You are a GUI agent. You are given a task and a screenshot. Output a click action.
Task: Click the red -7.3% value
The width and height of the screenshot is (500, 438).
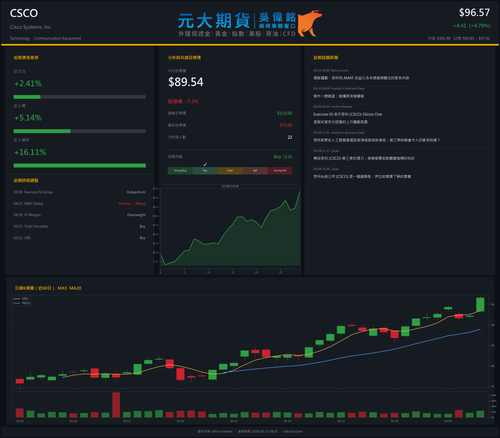(x=192, y=101)
